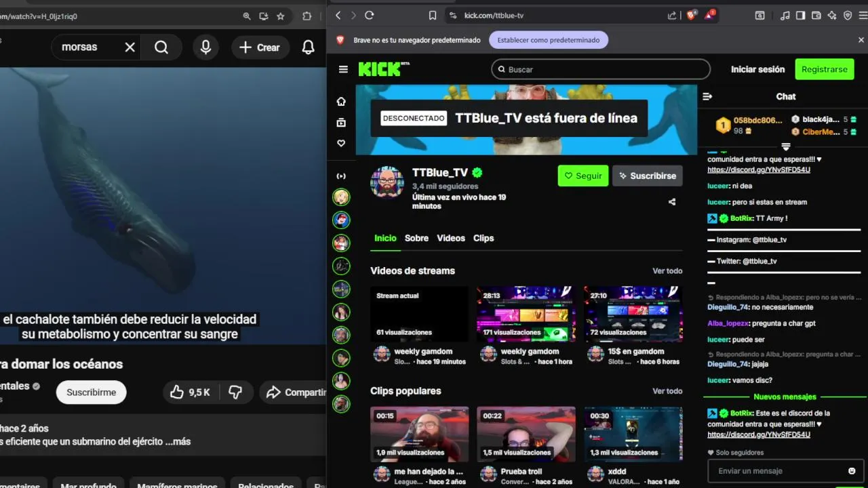The image size is (868, 488).
Task: Open Browse icon in Kick sidebar
Action: click(x=341, y=123)
